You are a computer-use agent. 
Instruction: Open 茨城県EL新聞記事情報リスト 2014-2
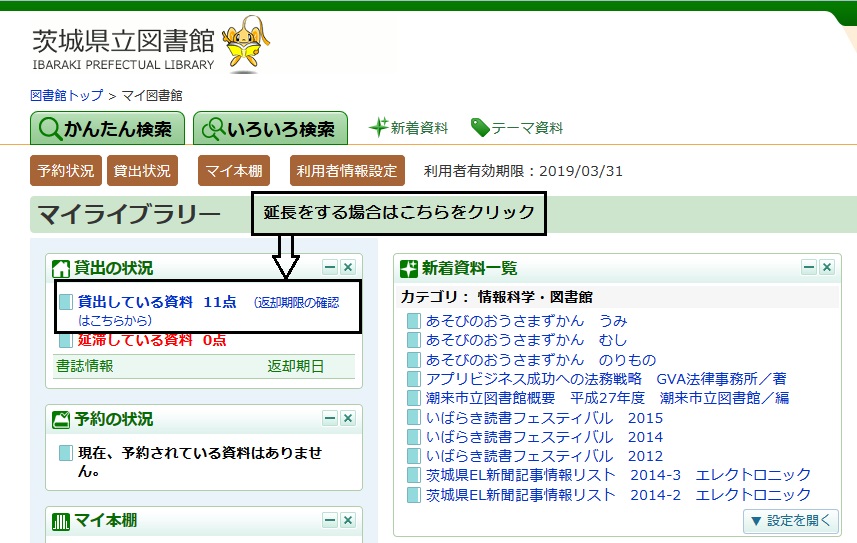pos(618,495)
